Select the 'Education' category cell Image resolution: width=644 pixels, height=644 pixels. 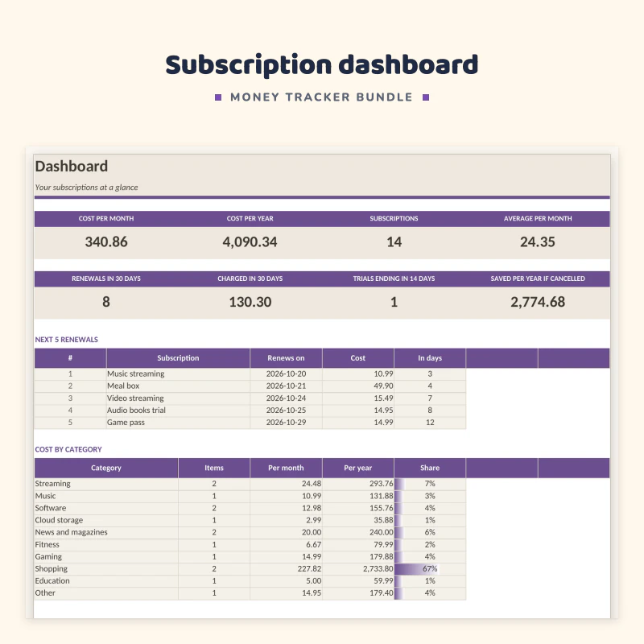(x=106, y=580)
